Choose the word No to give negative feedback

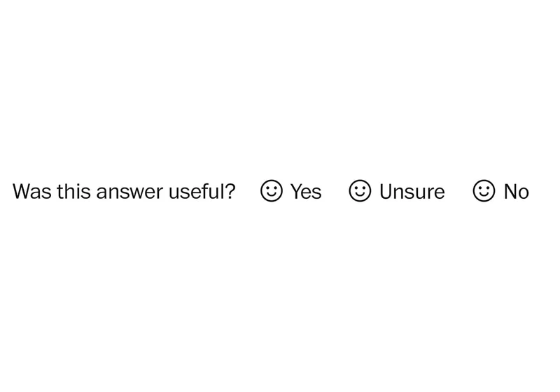click(x=517, y=192)
